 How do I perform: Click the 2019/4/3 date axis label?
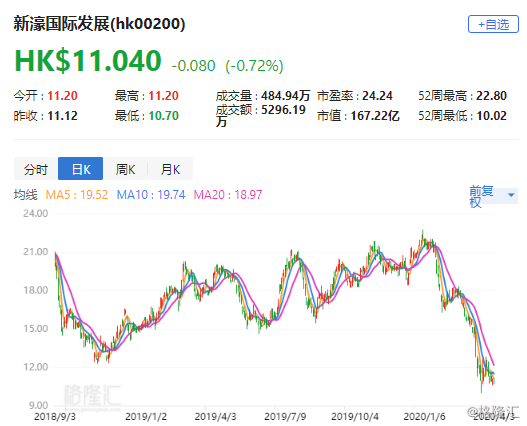[x=215, y=417]
